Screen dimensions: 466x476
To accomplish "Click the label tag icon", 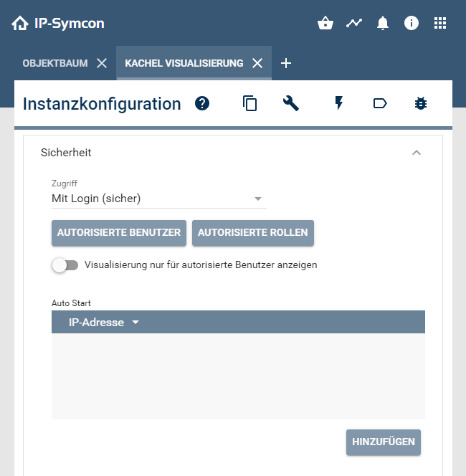I will (380, 103).
